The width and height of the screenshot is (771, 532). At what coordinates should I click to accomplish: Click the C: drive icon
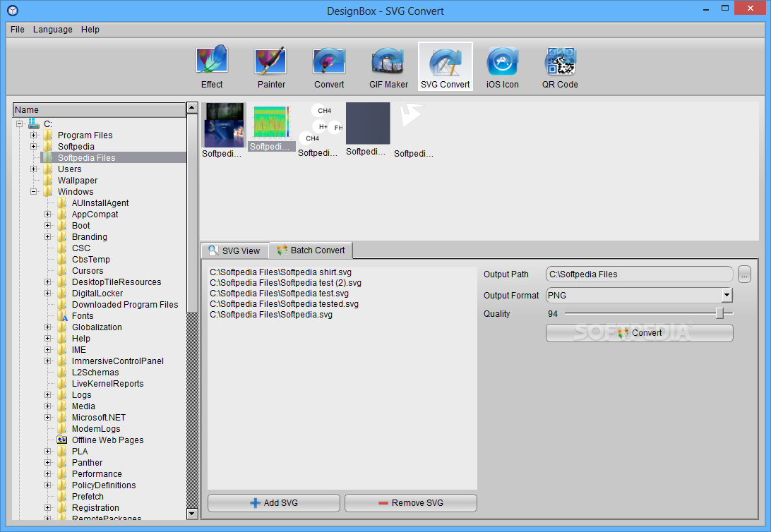click(x=33, y=123)
